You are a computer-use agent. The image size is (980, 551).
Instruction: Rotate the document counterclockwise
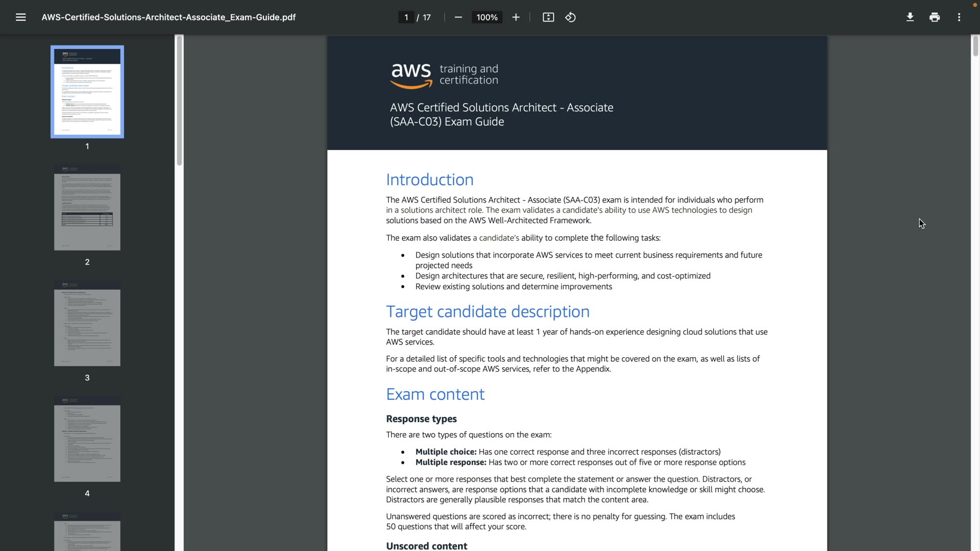(x=571, y=17)
